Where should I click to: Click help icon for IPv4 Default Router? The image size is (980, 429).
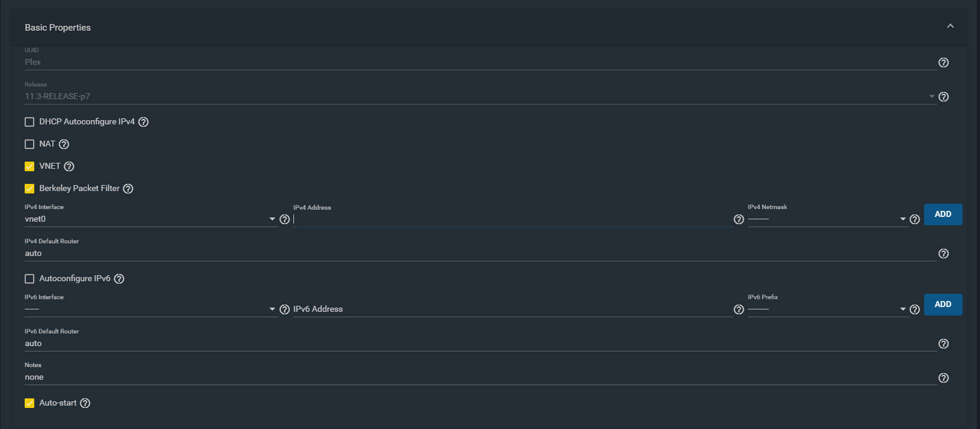(x=943, y=254)
